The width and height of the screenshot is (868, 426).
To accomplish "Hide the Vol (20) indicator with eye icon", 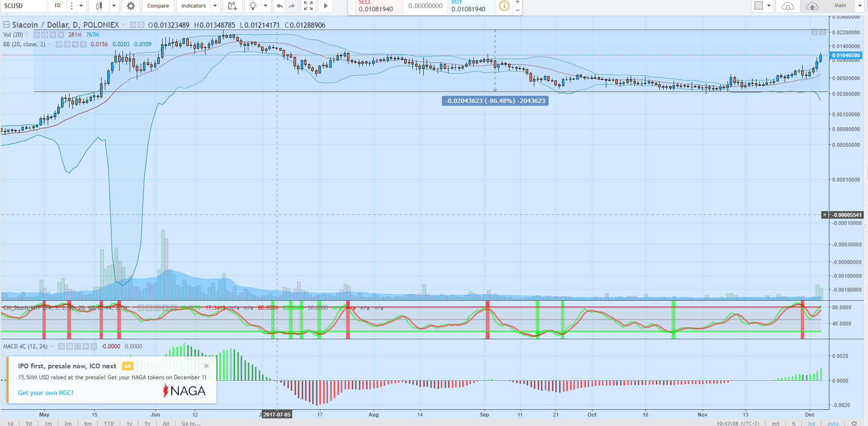I will pyautogui.click(x=36, y=35).
